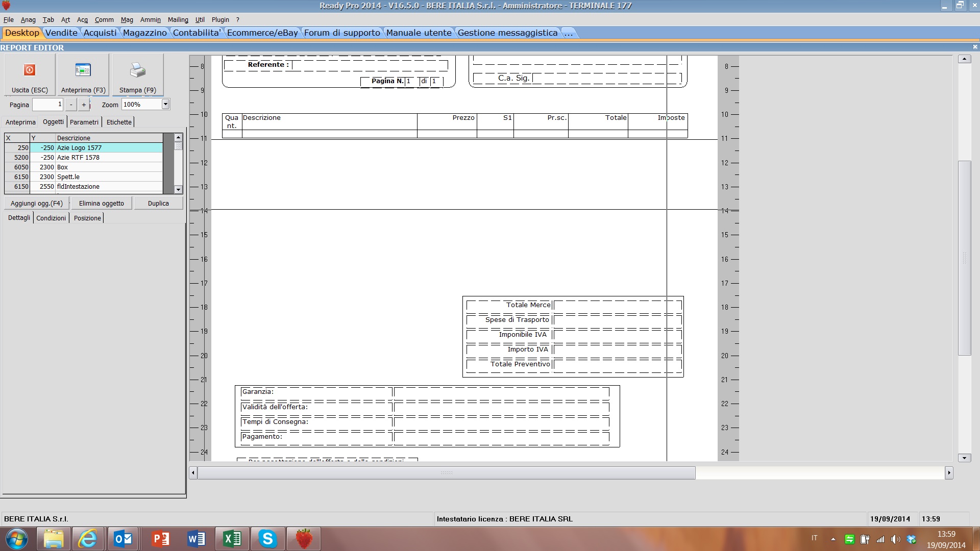Click the Duplica button

pos(158,203)
